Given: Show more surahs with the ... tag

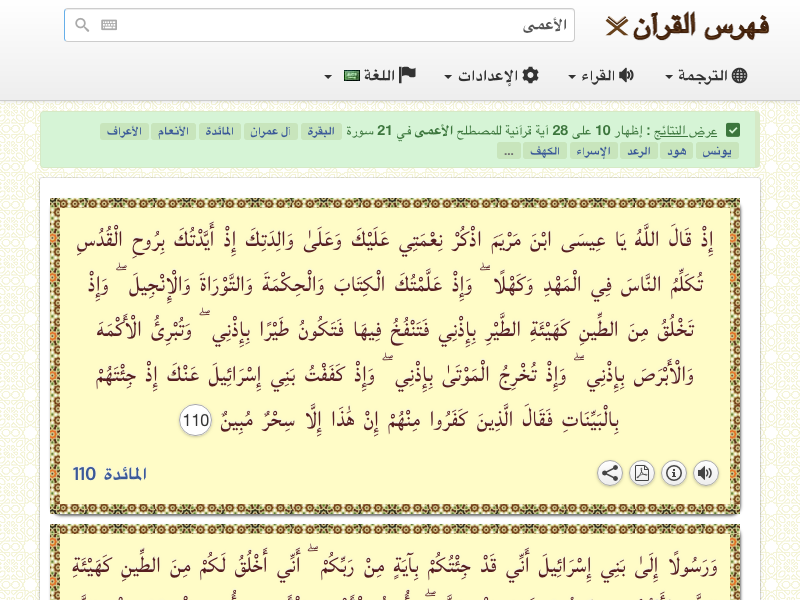Looking at the screenshot, I should tap(509, 151).
